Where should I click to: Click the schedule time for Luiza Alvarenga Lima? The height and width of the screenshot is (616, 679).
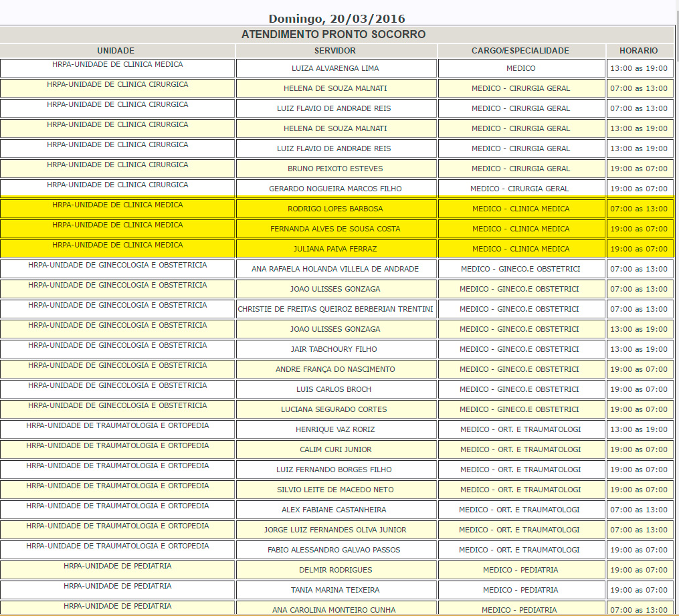[638, 68]
